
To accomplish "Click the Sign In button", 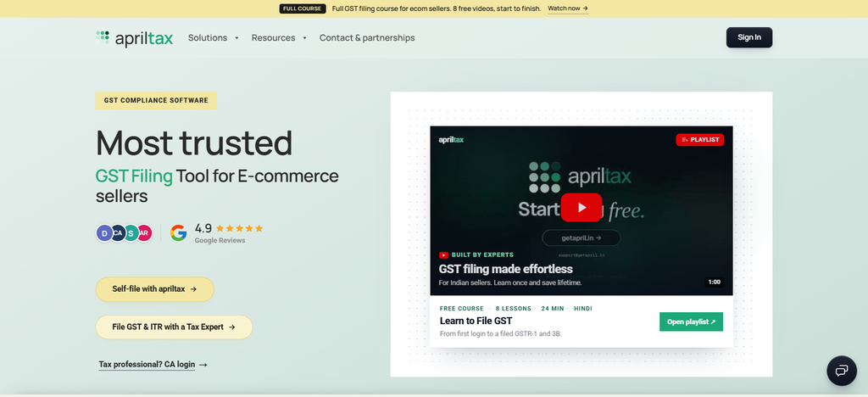I will [x=749, y=37].
